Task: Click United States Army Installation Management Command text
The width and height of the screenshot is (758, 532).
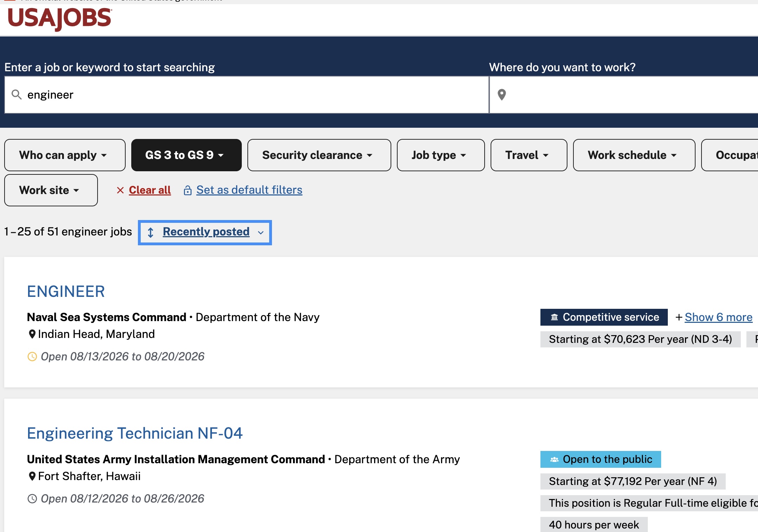Action: tap(176, 459)
